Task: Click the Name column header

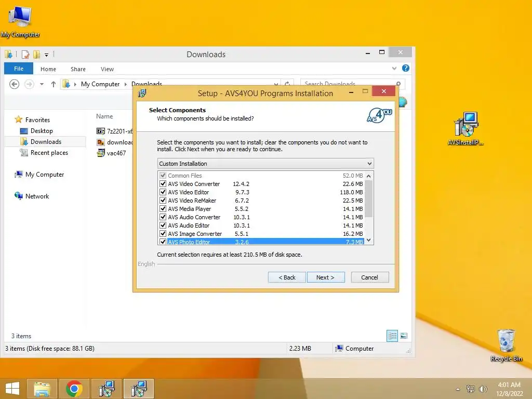Action: coord(104,116)
